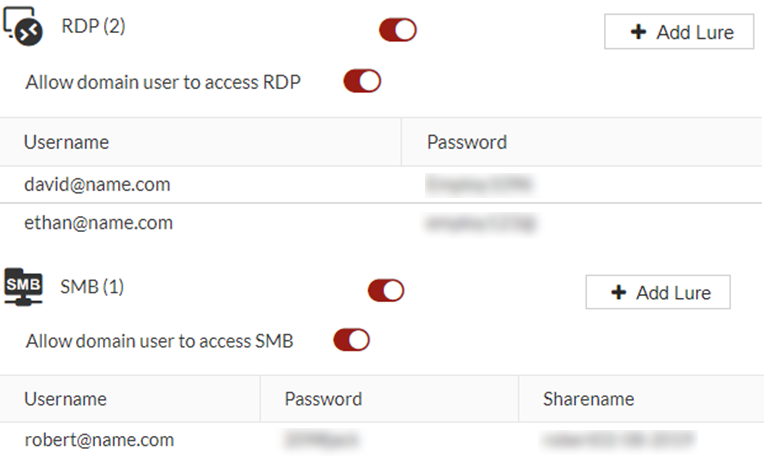Disable the SMB lure toggle
764x469 pixels.
click(386, 290)
